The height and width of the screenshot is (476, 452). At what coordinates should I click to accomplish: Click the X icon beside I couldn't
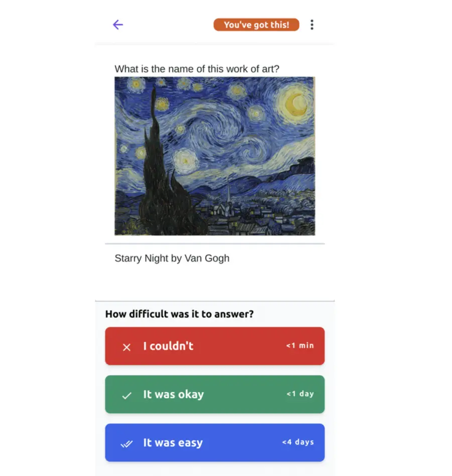(127, 347)
